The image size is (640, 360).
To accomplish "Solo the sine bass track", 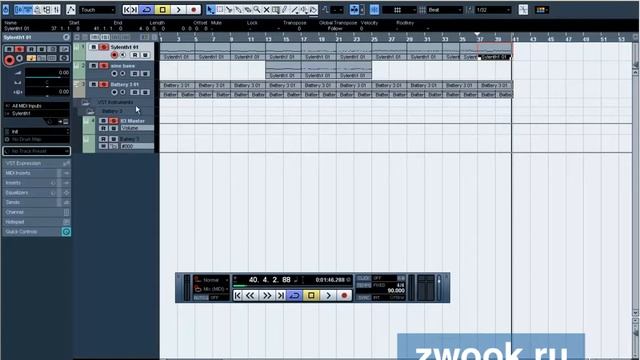I will [104, 66].
